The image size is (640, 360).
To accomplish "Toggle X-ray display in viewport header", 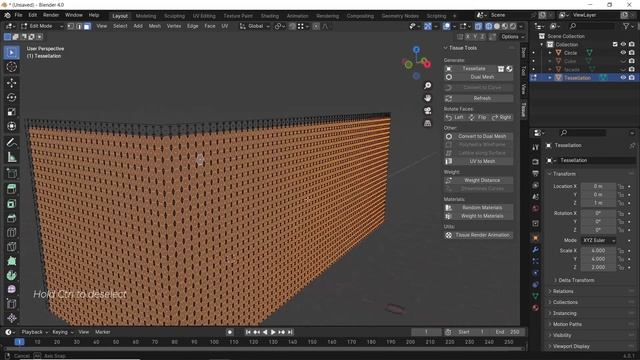I will (x=478, y=26).
